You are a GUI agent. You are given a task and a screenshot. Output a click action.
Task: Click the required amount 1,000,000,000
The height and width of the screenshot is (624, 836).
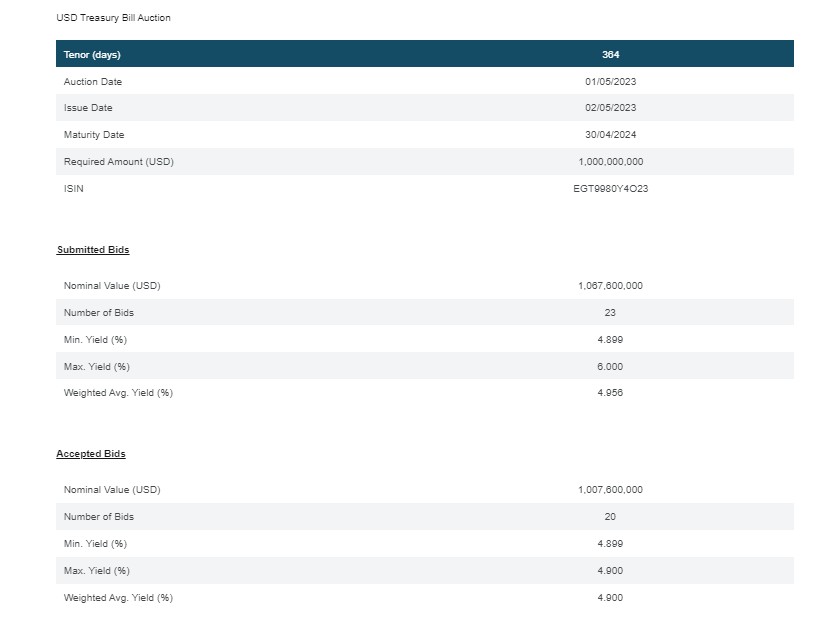point(610,162)
